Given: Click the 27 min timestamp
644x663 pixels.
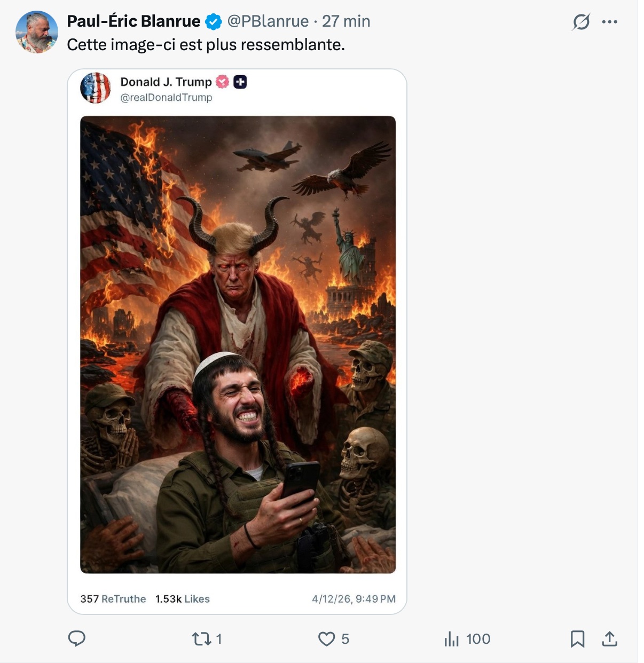Looking at the screenshot, I should click(x=346, y=21).
